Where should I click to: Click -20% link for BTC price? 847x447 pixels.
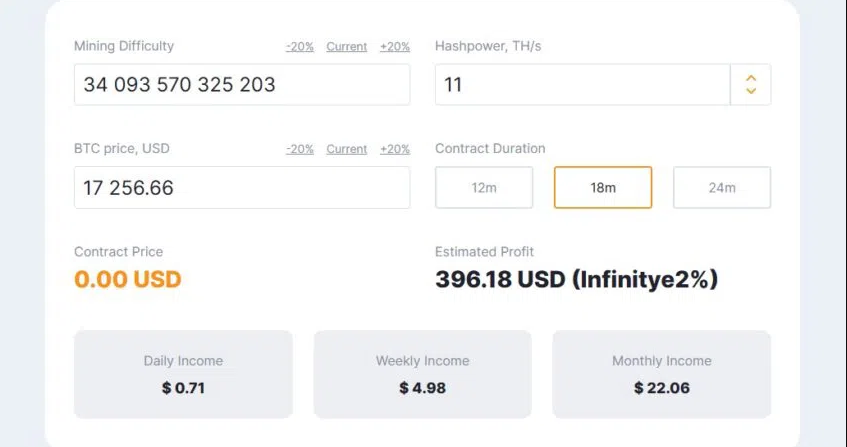tap(300, 149)
